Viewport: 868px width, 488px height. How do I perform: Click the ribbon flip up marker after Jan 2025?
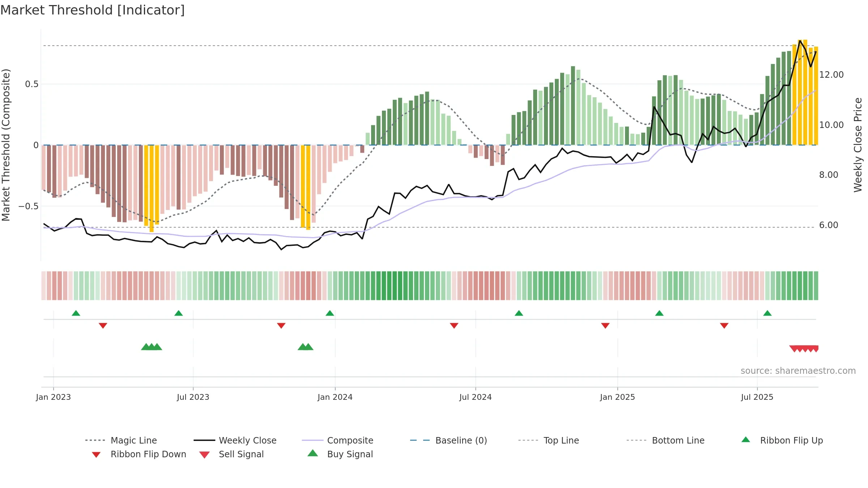[x=659, y=313]
